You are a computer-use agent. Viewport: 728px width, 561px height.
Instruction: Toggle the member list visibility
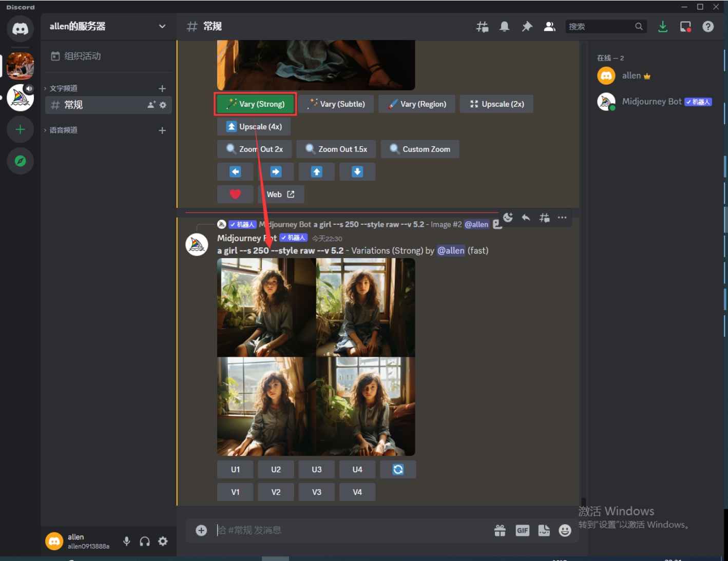549,27
